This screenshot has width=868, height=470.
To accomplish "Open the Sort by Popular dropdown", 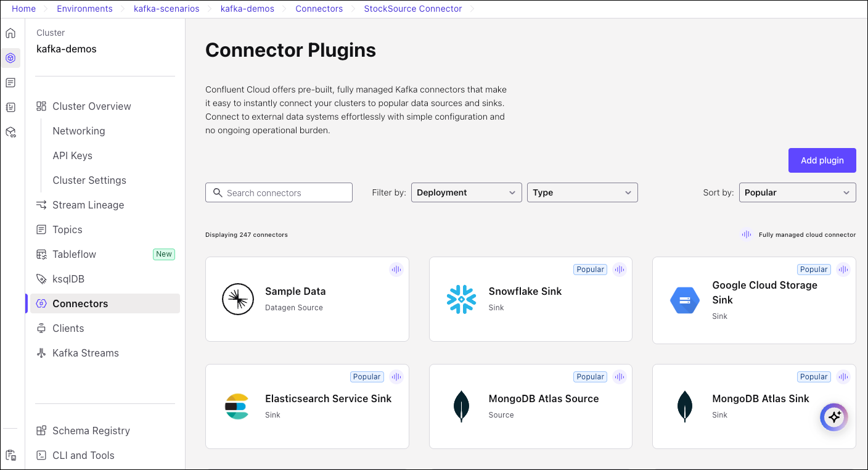I will click(796, 192).
